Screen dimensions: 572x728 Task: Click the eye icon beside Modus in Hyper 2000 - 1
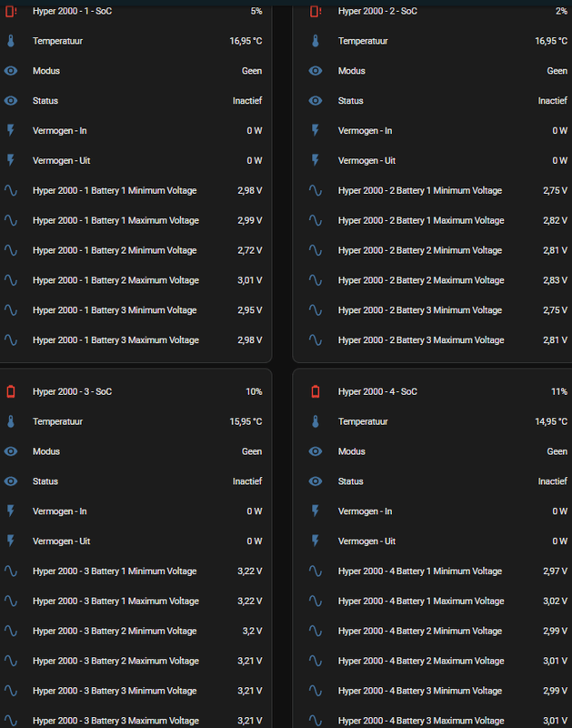11,71
